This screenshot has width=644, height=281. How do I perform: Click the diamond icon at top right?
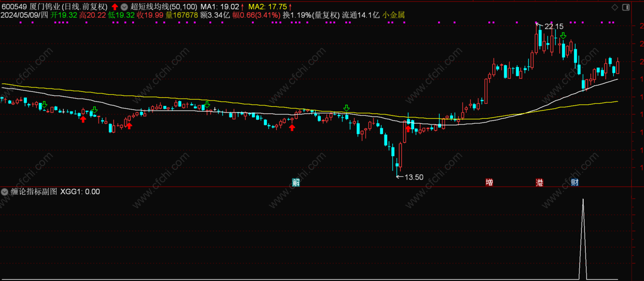pos(615,7)
